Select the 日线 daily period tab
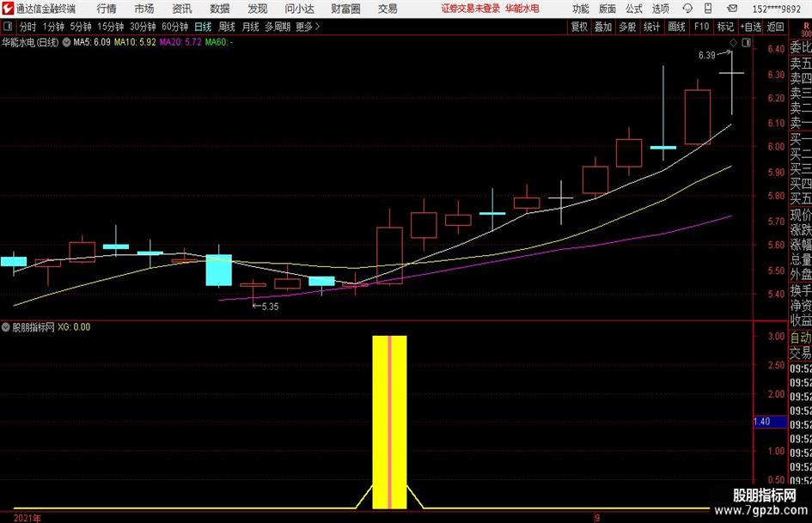Image resolution: width=812 pixels, height=523 pixels. point(203,27)
